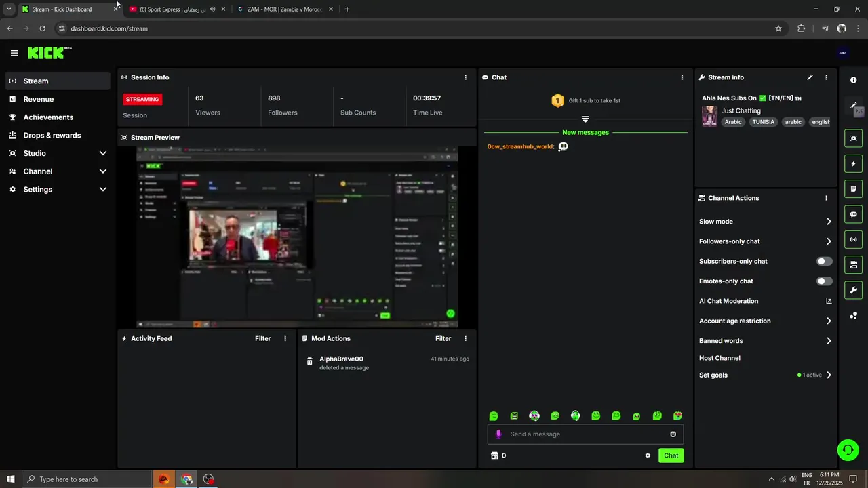The height and width of the screenshot is (488, 868).
Task: Expand Slow mode options
Action: point(829,222)
